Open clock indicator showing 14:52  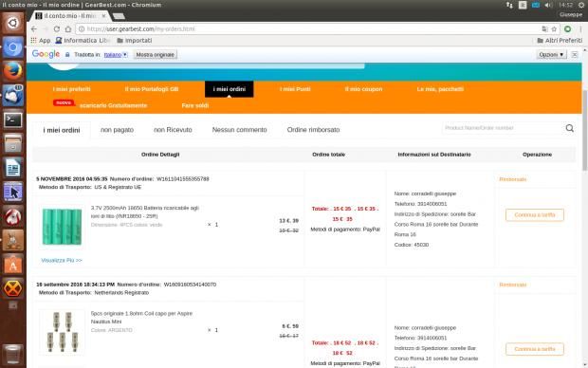[565, 5]
